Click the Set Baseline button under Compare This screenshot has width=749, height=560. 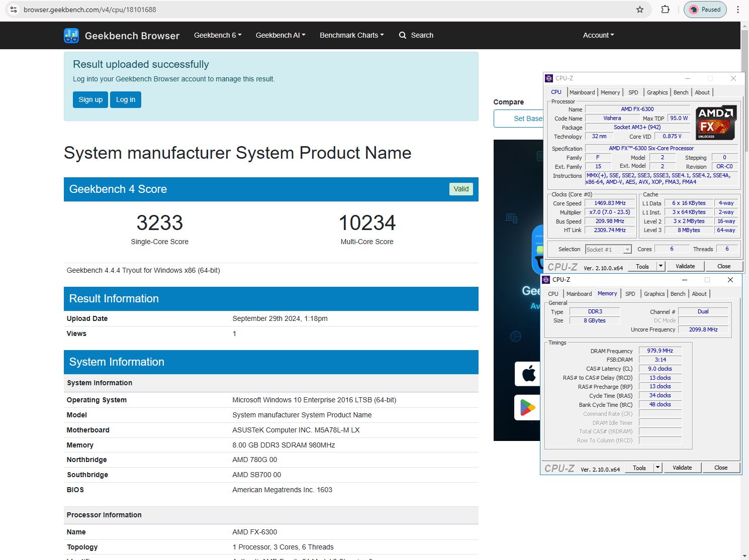click(519, 119)
